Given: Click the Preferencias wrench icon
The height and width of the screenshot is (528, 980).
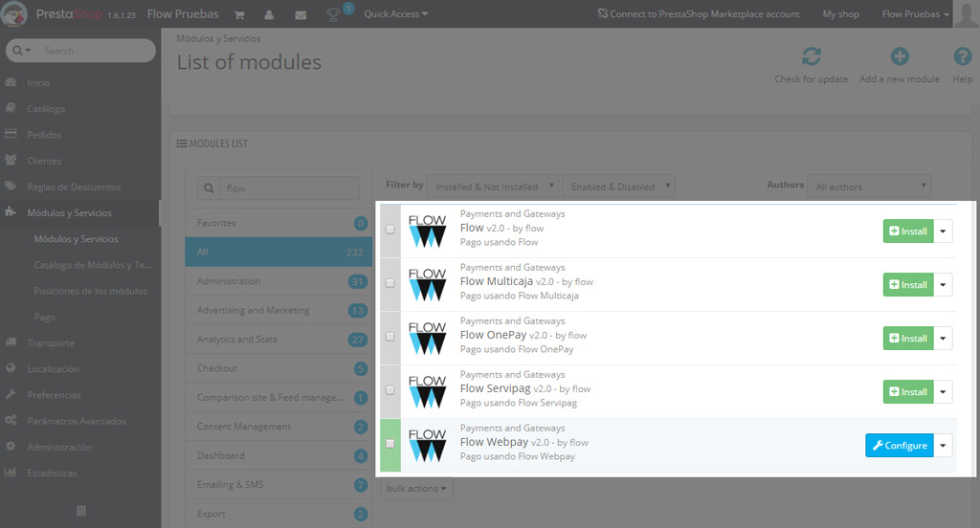Looking at the screenshot, I should point(11,394).
